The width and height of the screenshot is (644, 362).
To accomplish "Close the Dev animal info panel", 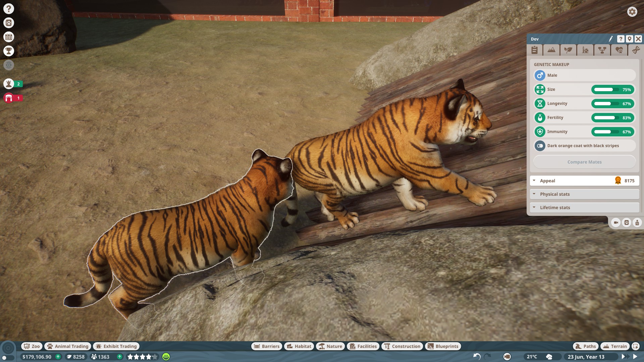I will [x=638, y=39].
